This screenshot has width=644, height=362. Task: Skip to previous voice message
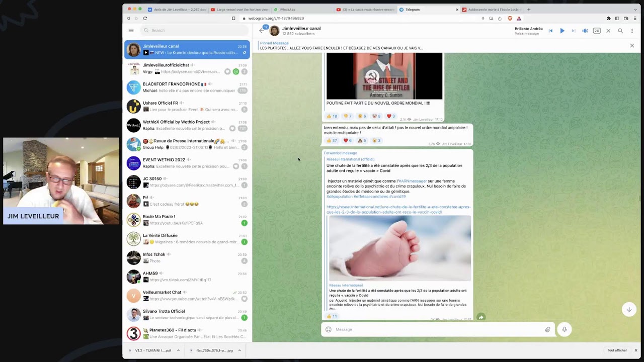[x=550, y=31]
